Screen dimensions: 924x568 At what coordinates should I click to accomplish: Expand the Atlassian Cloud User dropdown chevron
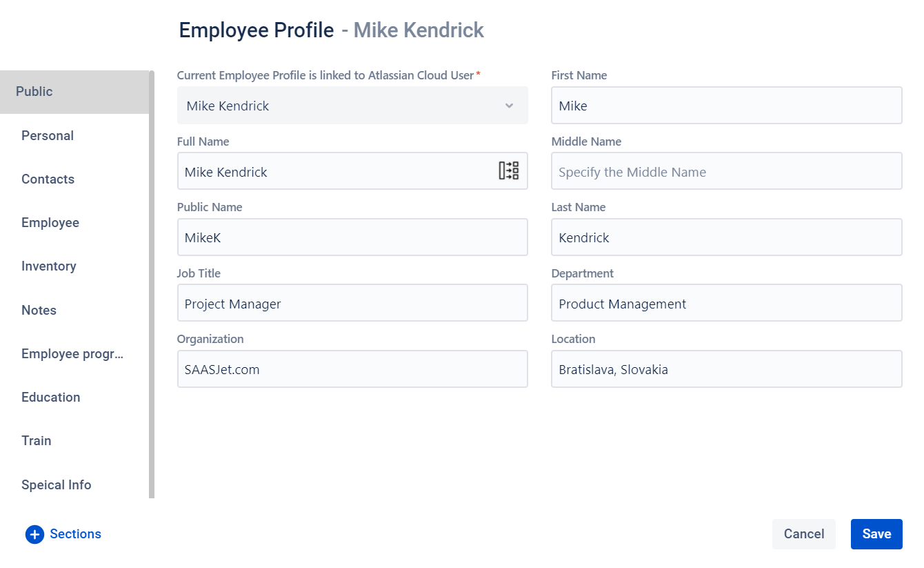click(x=509, y=106)
